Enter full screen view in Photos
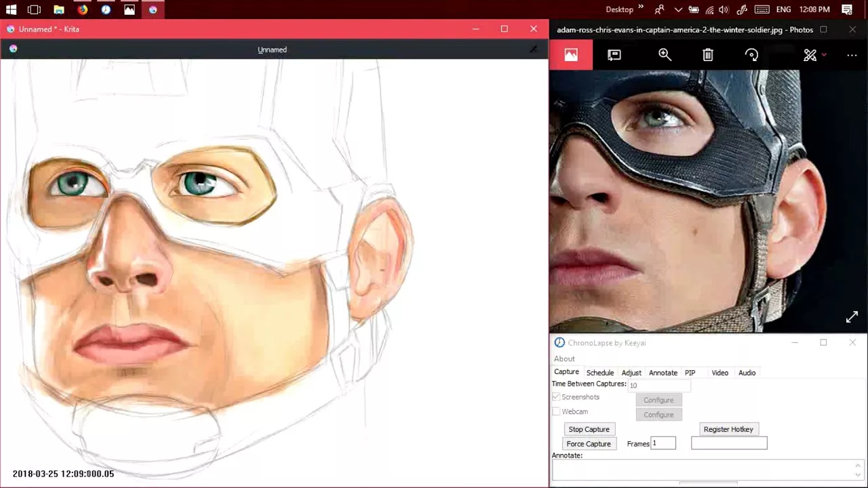Image resolution: width=868 pixels, height=488 pixels. click(x=852, y=317)
